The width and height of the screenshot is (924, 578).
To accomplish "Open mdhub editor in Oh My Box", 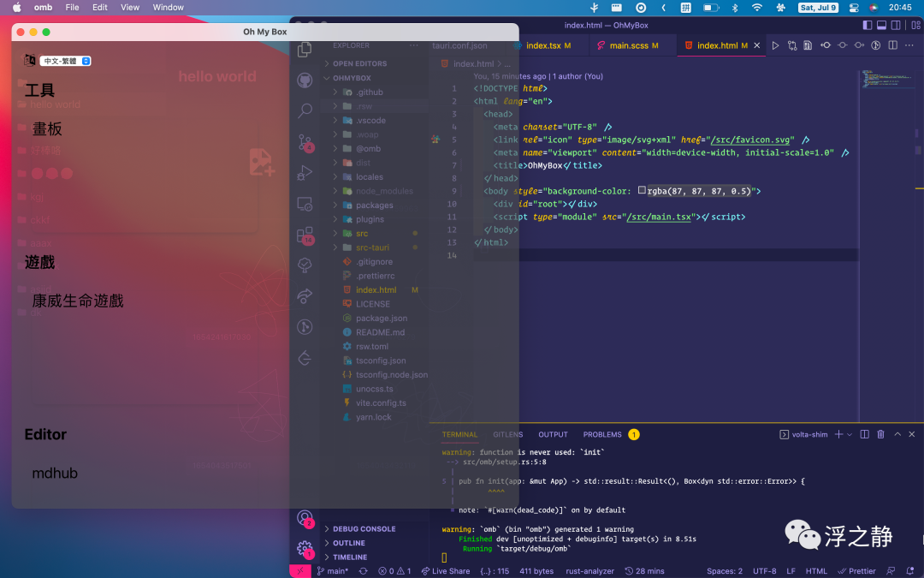I will [55, 473].
